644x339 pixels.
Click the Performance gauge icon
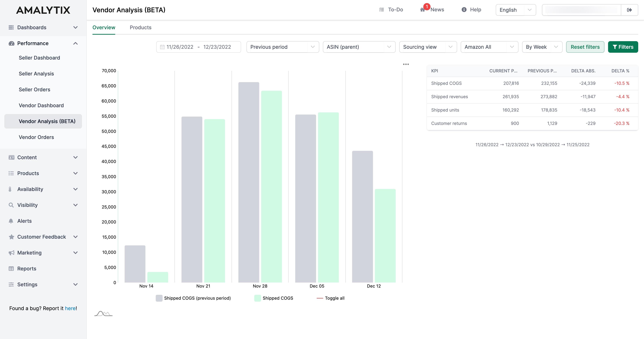click(x=11, y=44)
